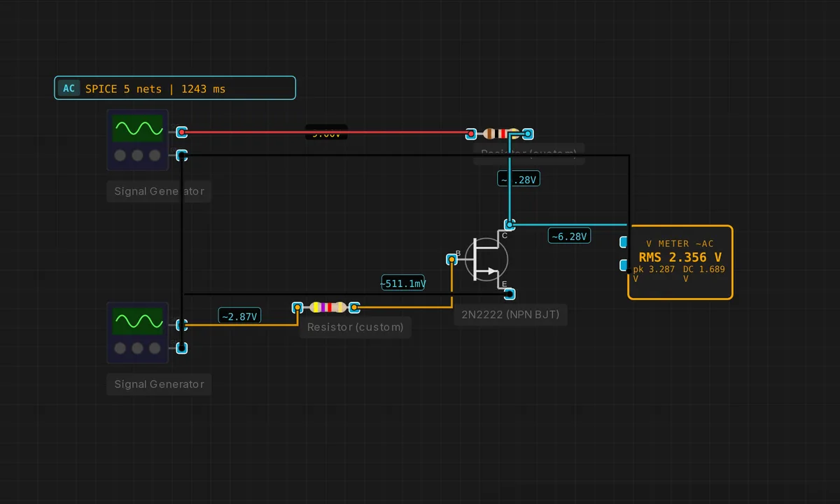Select the 2N2222 transistor symbol
Viewport: 840px width, 504px height.
(x=486, y=259)
